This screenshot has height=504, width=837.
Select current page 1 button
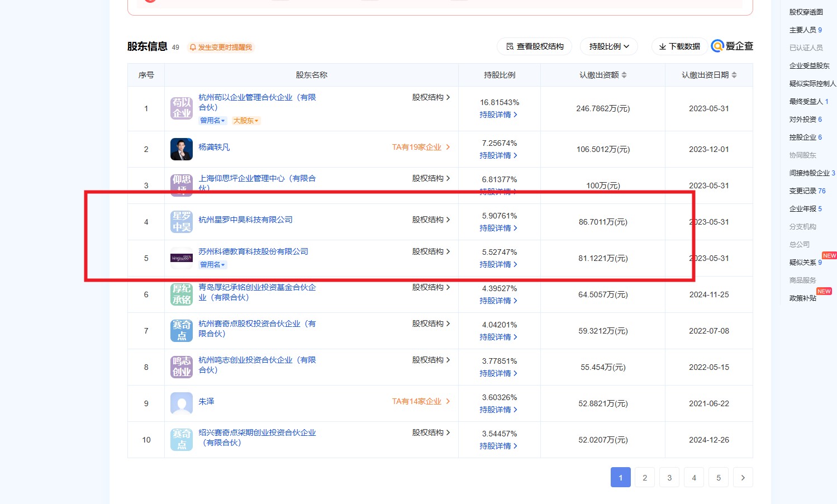pos(621,477)
